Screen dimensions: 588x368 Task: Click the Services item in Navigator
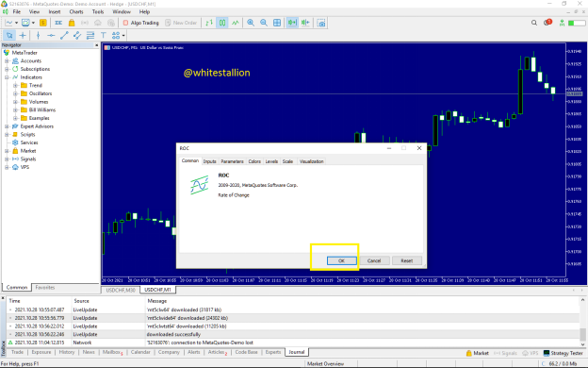(x=29, y=142)
